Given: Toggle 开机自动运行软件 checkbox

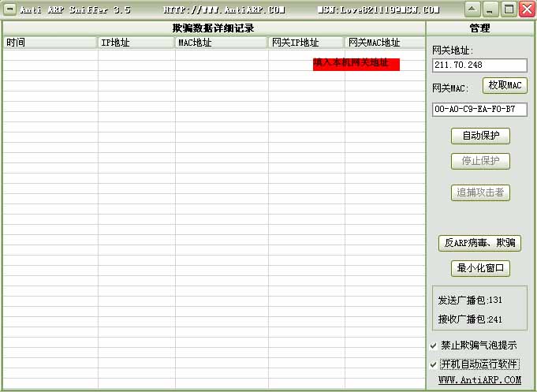Looking at the screenshot, I should 434,364.
